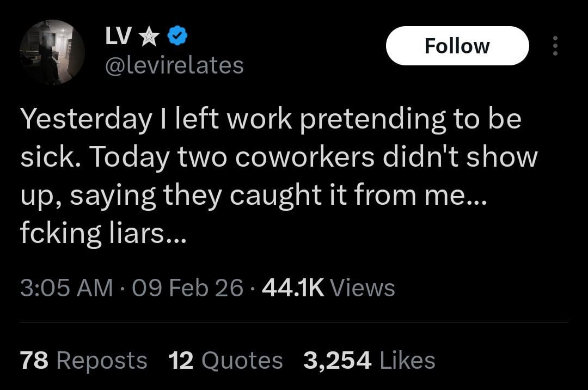
Task: Click the Follow button
Action: pos(457,46)
